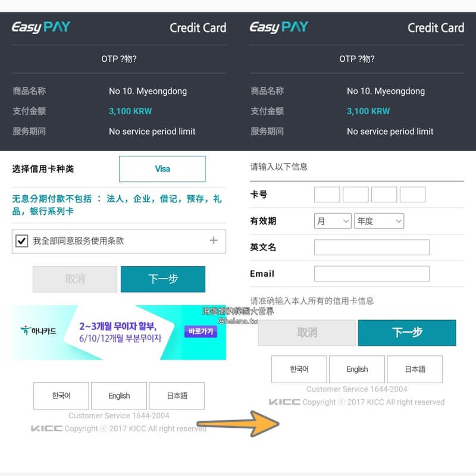The height and width of the screenshot is (476, 476).
Task: Switch language to 日本語 on right panel
Action: tap(415, 369)
